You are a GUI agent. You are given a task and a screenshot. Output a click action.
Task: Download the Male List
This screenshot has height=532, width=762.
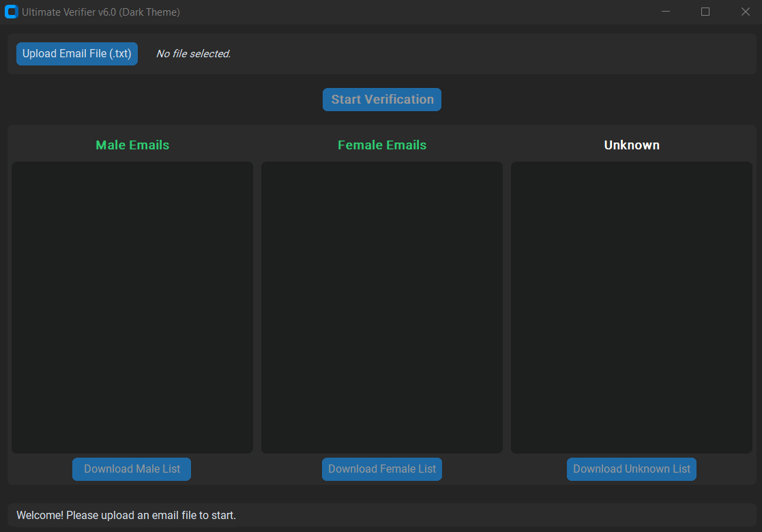pos(132,469)
